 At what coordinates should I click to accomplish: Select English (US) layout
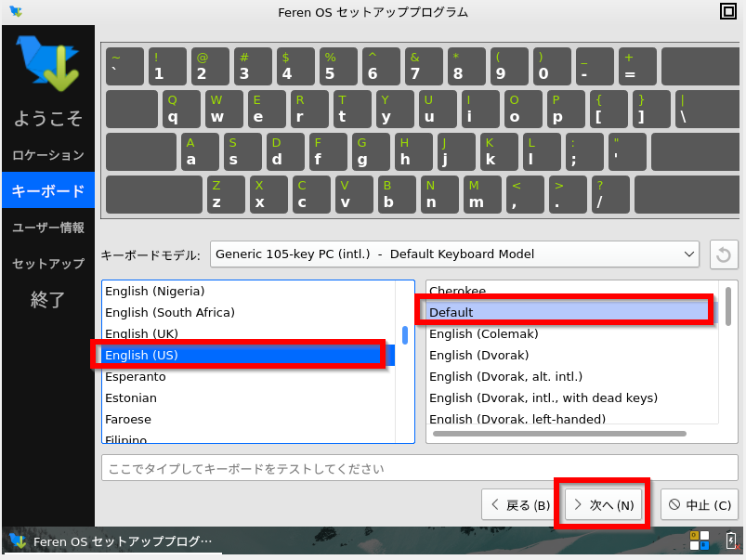(248, 355)
